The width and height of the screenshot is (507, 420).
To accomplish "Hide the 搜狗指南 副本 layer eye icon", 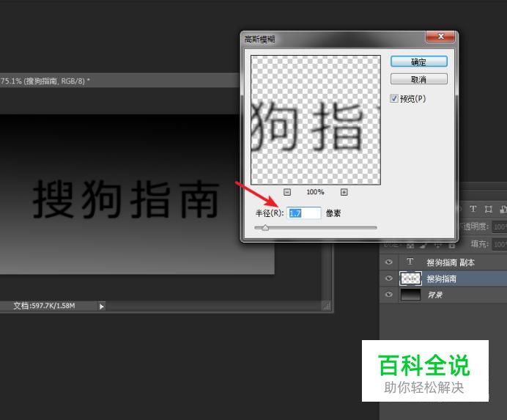I will (388, 262).
